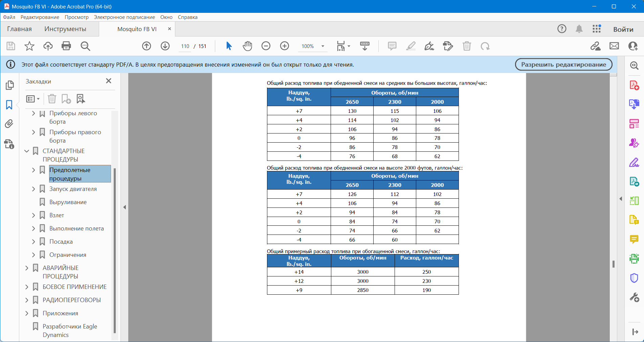
Task: Click the zoom out minus button
Action: (x=266, y=46)
